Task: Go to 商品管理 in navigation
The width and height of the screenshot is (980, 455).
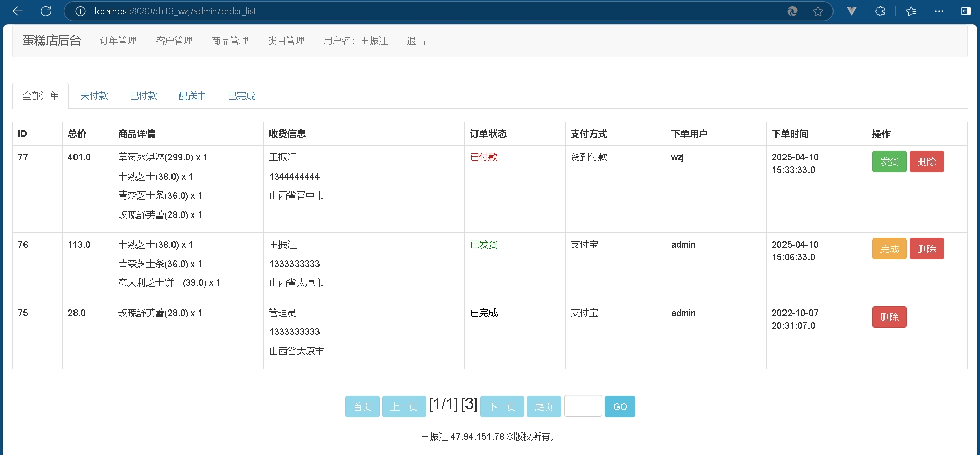Action: tap(230, 41)
